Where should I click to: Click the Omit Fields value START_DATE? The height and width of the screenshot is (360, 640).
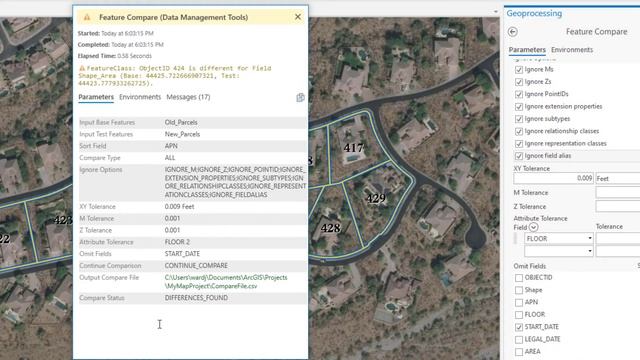click(x=182, y=254)
